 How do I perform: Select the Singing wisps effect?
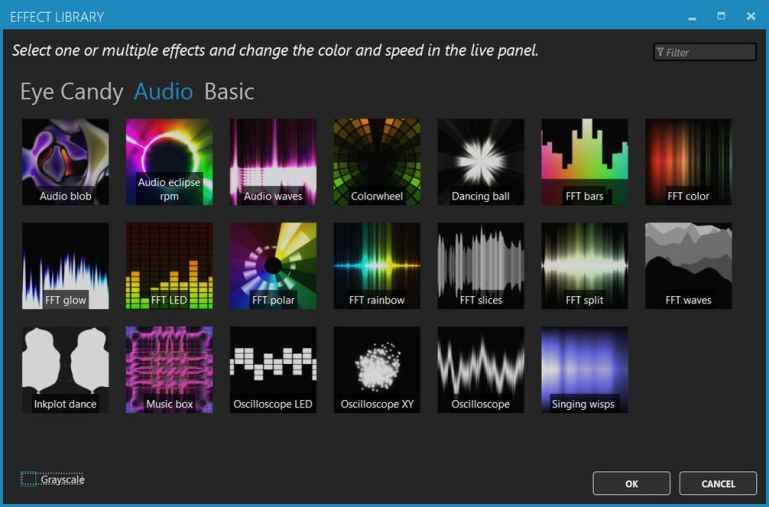click(x=585, y=369)
